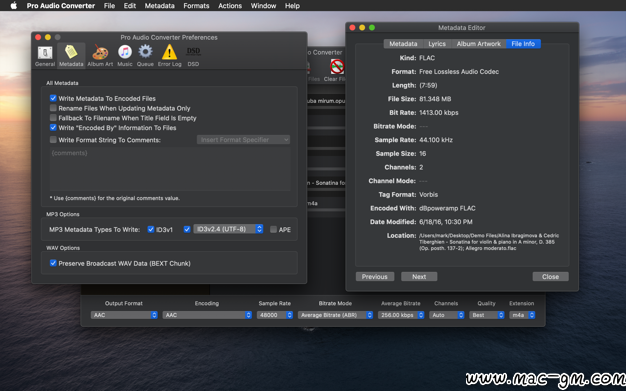Open the Formats menu
This screenshot has height=391, width=626.
coord(196,6)
